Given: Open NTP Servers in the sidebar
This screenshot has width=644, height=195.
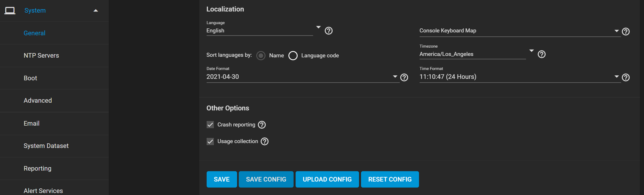Looking at the screenshot, I should coord(41,56).
